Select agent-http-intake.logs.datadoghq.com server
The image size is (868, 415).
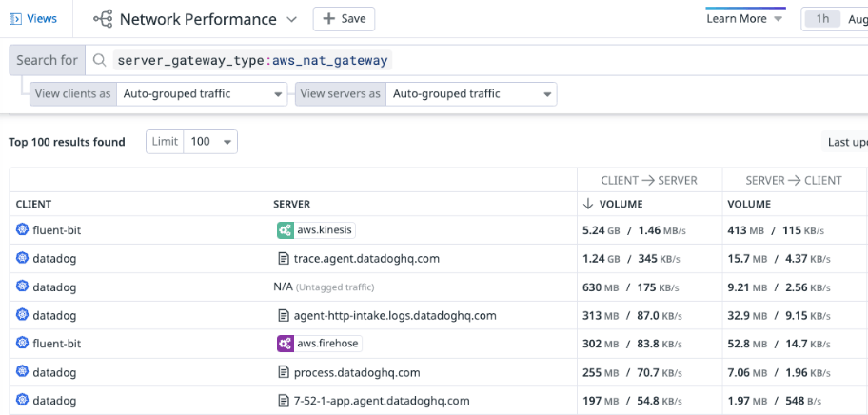(x=395, y=315)
